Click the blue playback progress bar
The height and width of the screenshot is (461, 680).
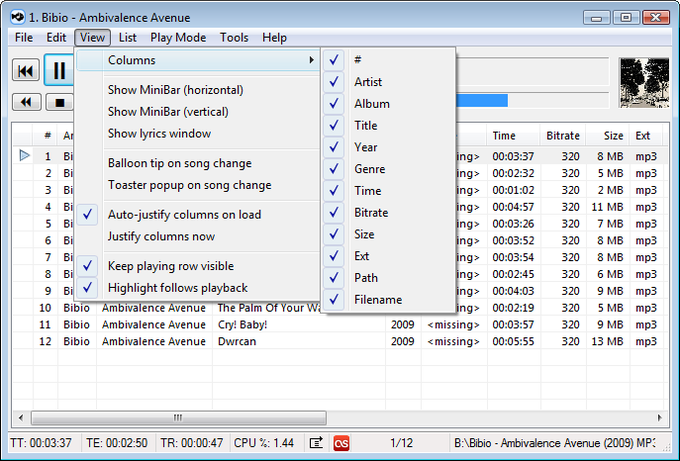pyautogui.click(x=482, y=100)
